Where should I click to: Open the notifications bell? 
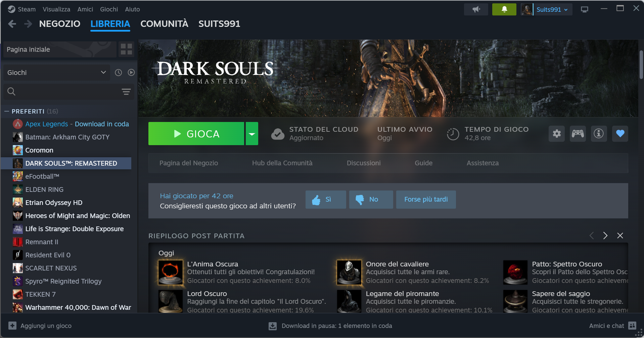coord(504,9)
